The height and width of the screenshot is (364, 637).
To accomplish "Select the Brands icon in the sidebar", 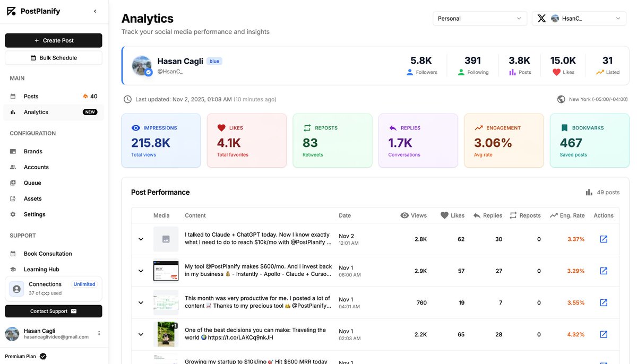I will [13, 151].
